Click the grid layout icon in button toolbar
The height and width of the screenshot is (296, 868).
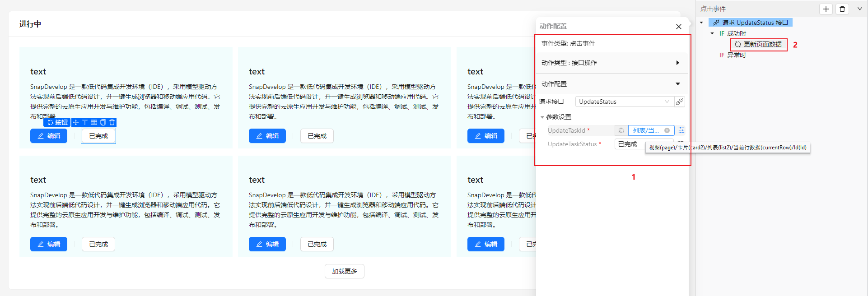coord(94,122)
